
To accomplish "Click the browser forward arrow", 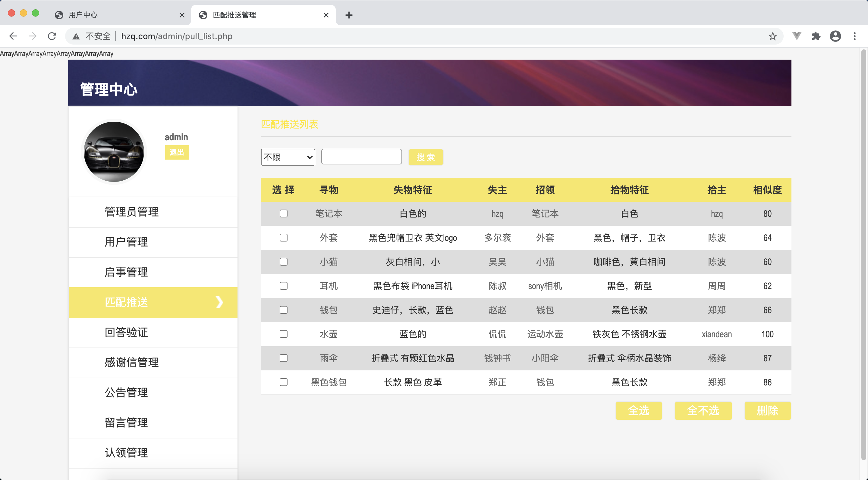I will [33, 36].
